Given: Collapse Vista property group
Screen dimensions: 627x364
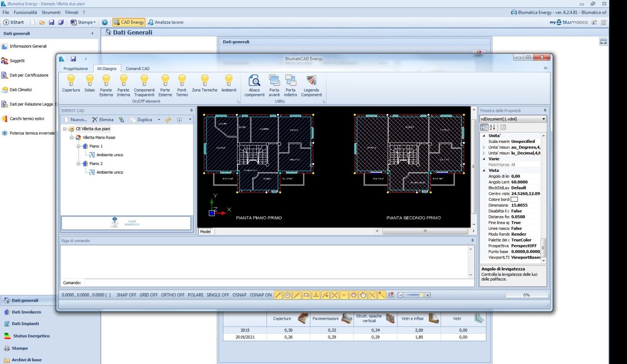Looking at the screenshot, I should [484, 171].
